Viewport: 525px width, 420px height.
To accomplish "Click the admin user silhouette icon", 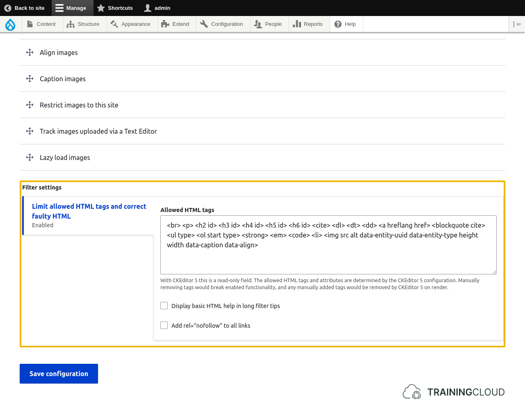I will click(x=148, y=8).
